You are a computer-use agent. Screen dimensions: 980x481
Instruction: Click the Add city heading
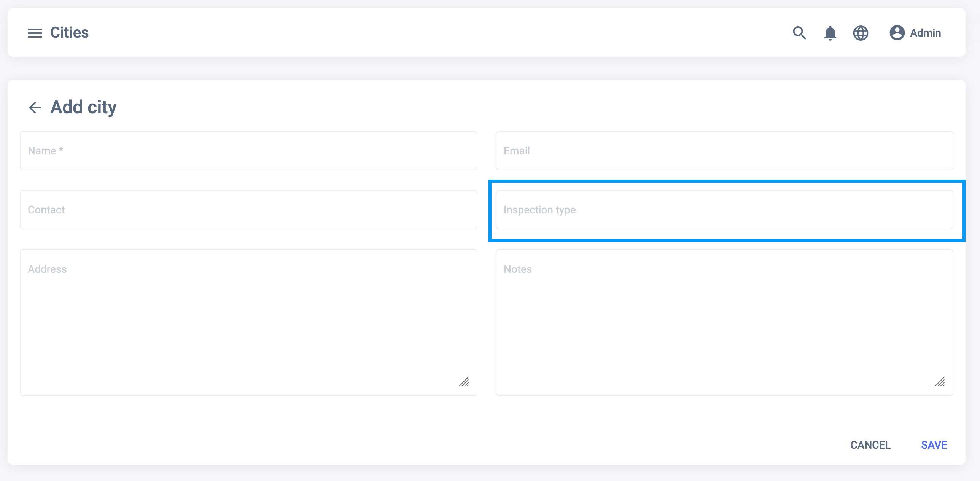83,107
